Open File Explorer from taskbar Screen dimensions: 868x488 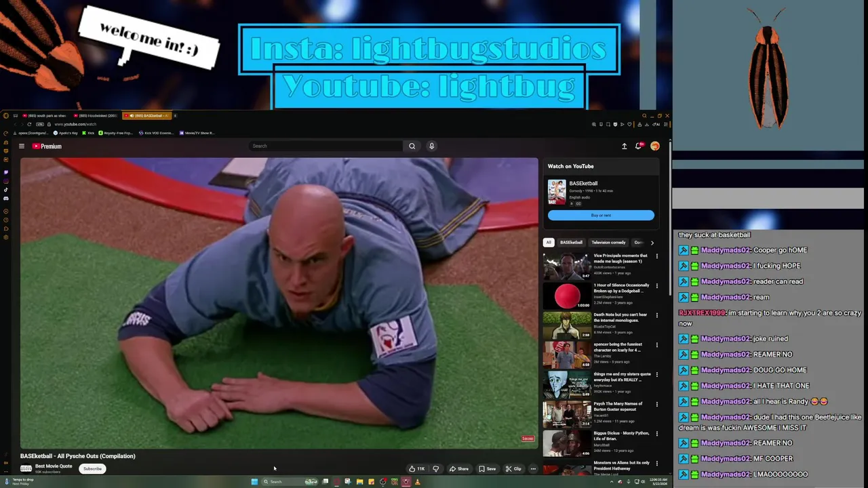(359, 482)
